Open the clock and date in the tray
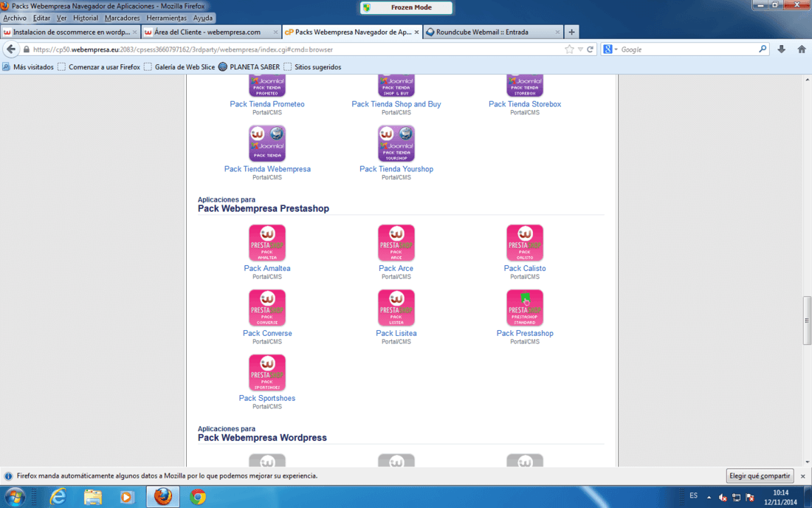 tap(780, 498)
